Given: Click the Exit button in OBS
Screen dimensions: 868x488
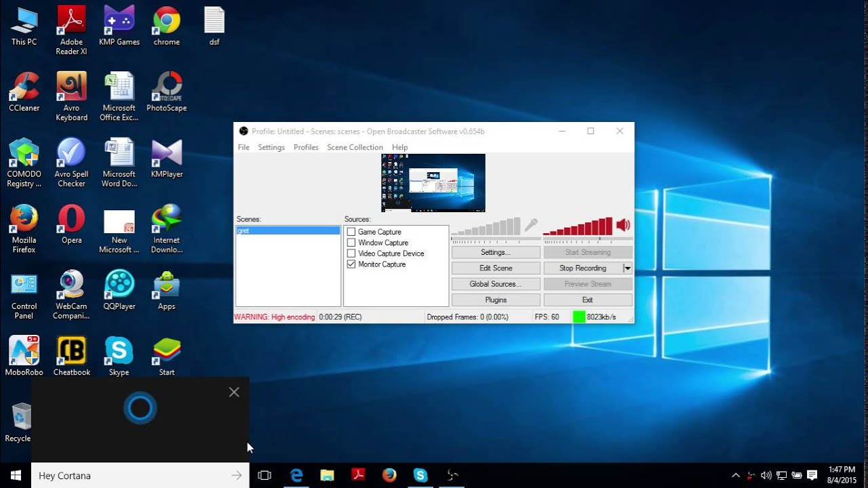Looking at the screenshot, I should [588, 300].
